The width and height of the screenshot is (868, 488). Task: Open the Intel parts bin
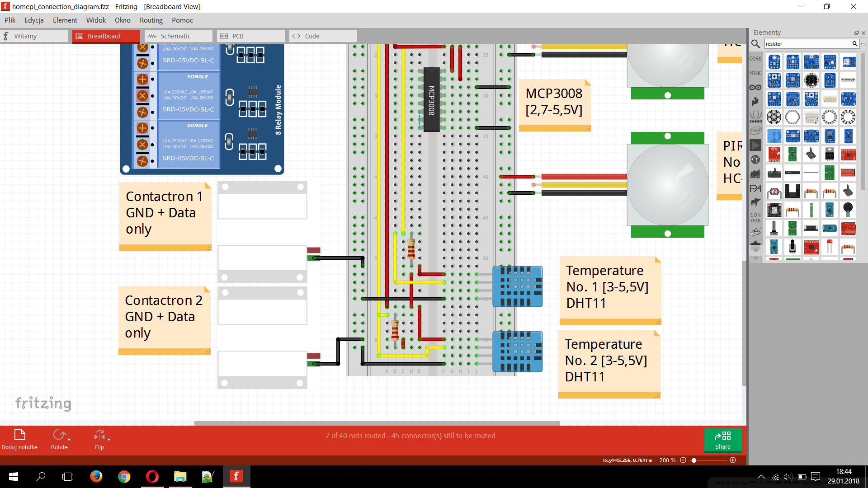click(755, 131)
